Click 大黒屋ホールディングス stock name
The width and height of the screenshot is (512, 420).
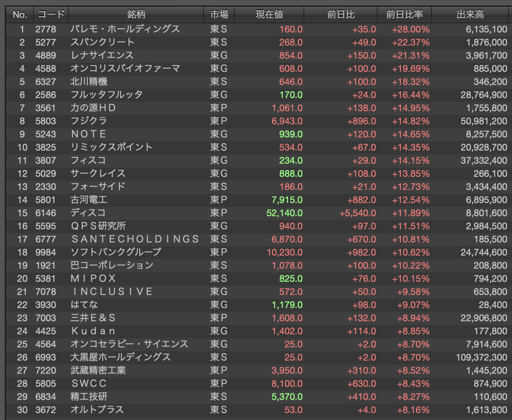tap(120, 357)
